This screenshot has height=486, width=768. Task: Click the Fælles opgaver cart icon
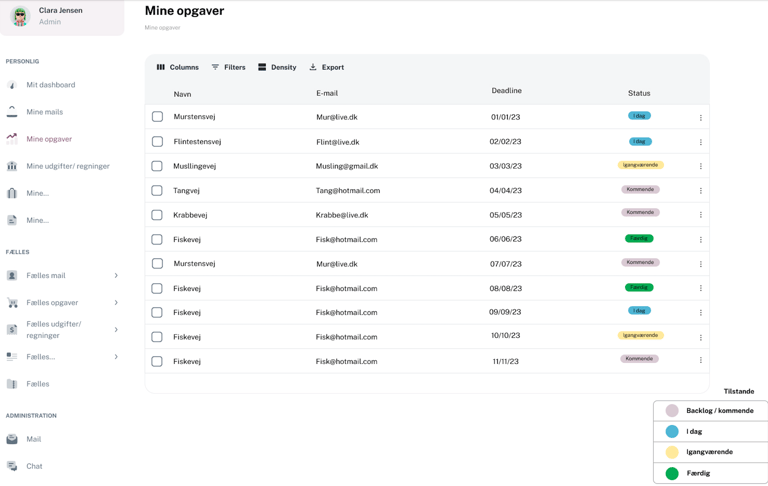point(12,302)
